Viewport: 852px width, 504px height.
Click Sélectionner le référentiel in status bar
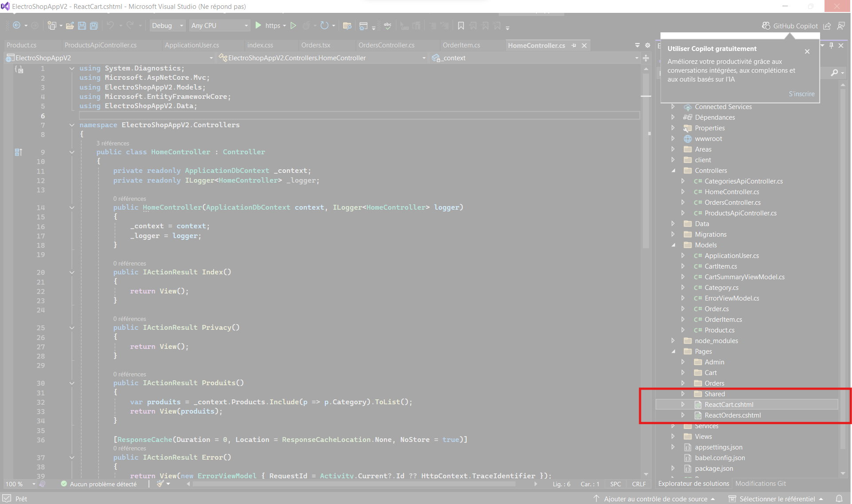coord(776,499)
